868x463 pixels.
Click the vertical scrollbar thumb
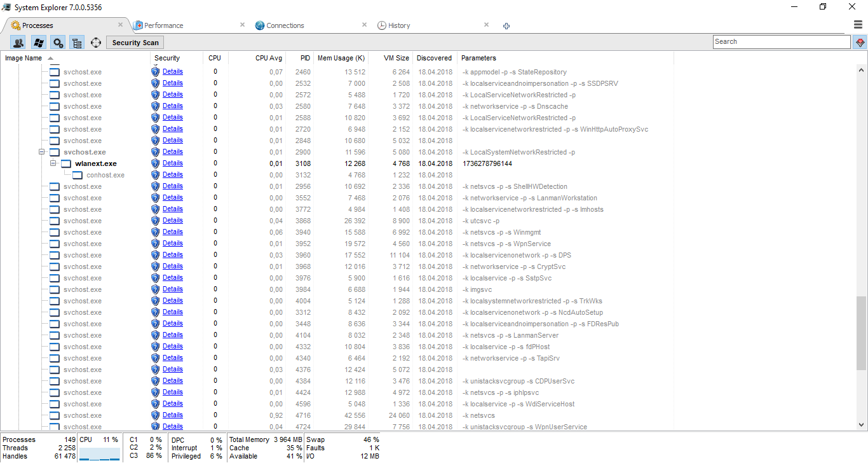click(x=861, y=333)
